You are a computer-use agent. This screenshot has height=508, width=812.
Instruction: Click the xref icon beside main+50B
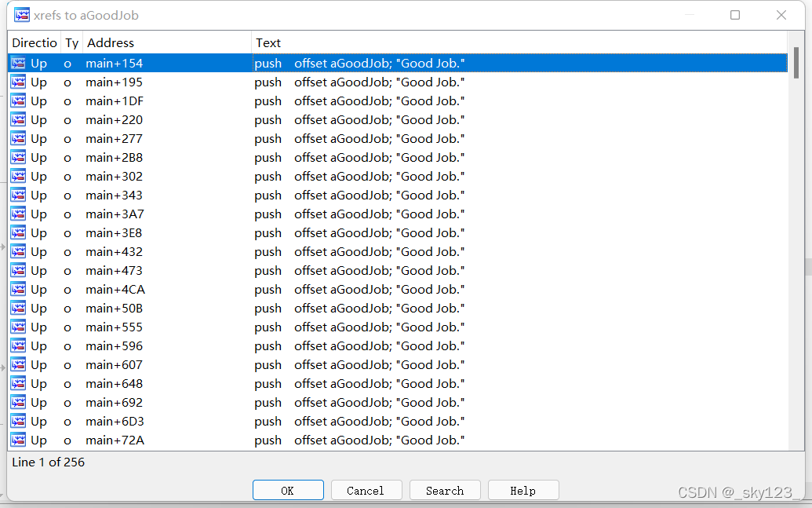tap(18, 309)
